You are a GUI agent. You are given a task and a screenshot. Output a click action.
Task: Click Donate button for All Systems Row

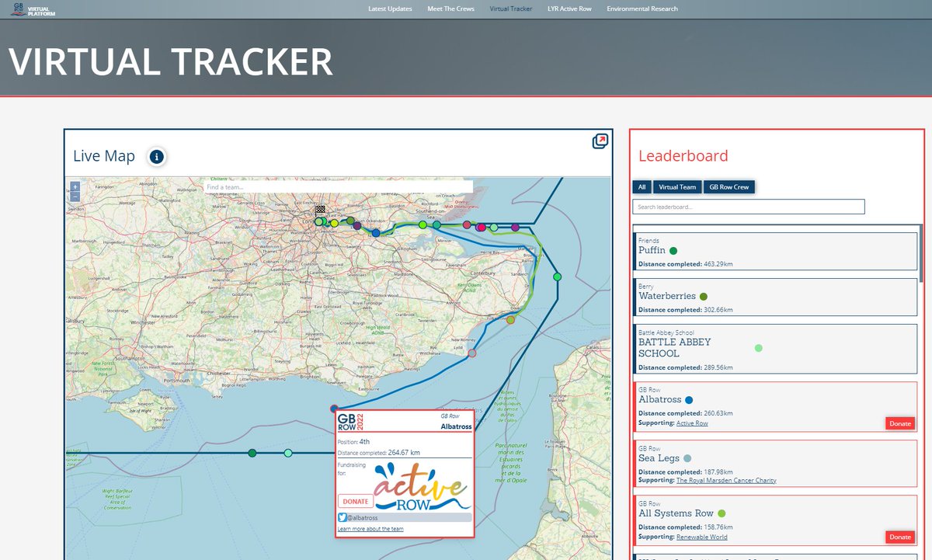coord(900,537)
